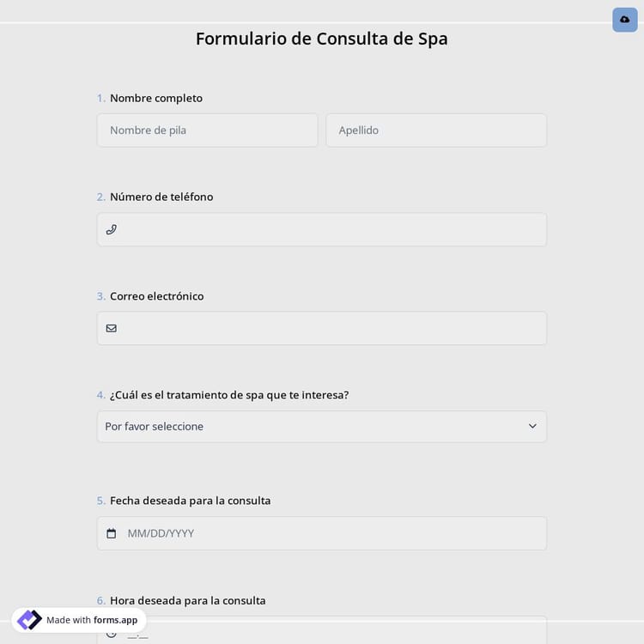This screenshot has width=644, height=644.
Task: Click the envelope icon in email field
Action: pyautogui.click(x=111, y=328)
